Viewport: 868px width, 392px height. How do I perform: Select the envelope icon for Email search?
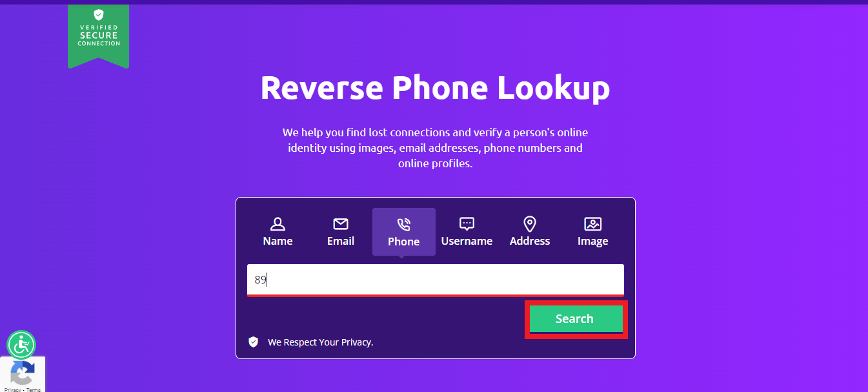pos(341,224)
